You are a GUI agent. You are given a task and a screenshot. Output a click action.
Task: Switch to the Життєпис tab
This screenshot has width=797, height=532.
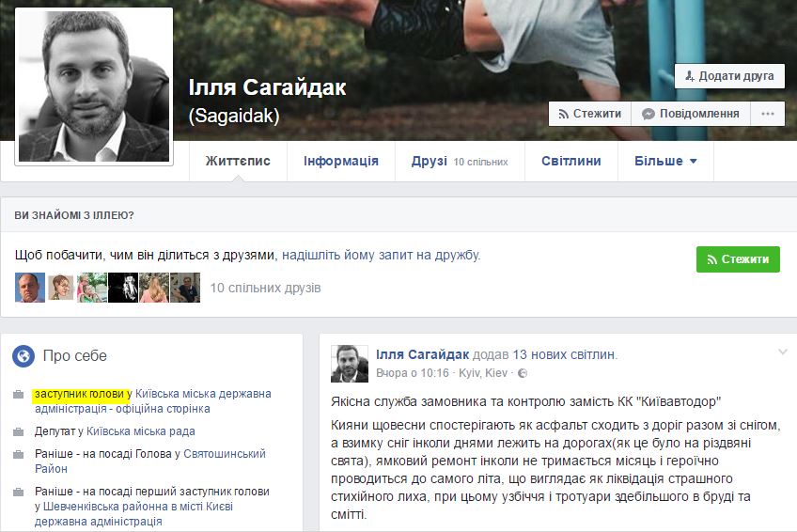click(238, 161)
